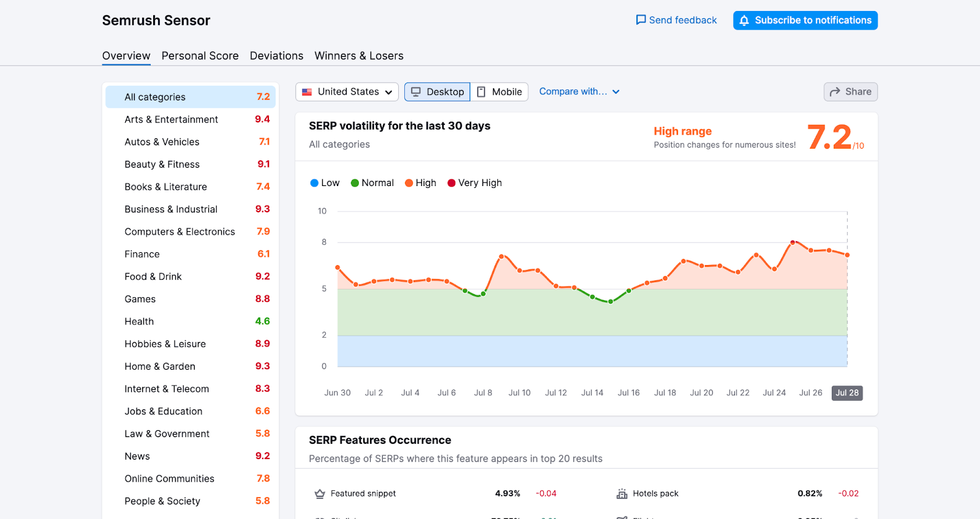Switch to the Personal Score tab

(x=200, y=56)
